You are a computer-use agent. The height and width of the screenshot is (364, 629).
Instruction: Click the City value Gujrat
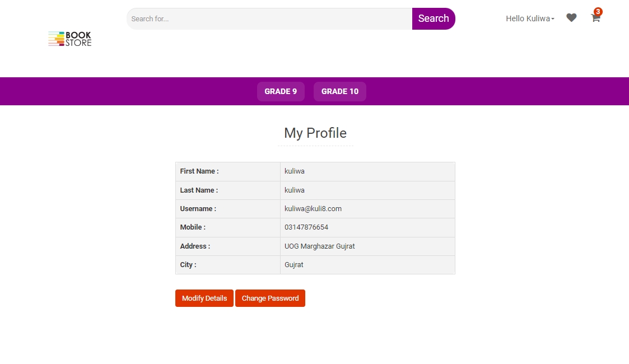pyautogui.click(x=294, y=265)
